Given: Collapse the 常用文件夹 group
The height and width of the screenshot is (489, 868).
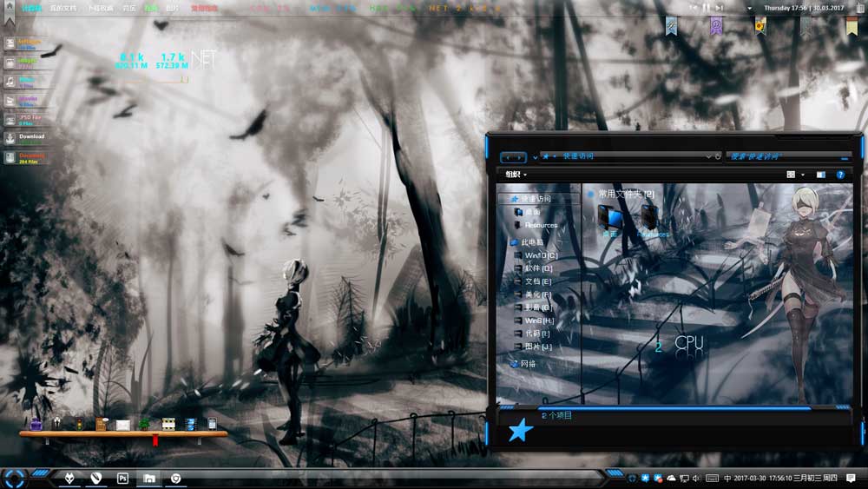Looking at the screenshot, I should 590,194.
